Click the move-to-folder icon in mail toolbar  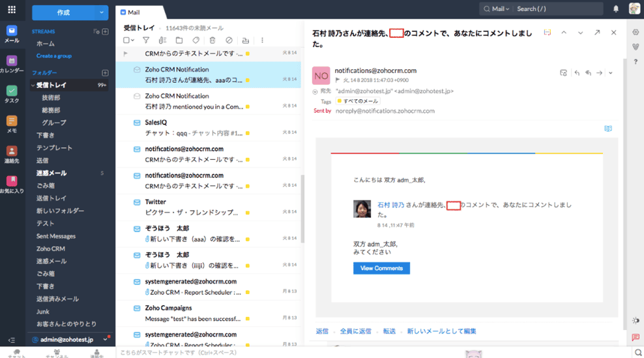pos(179,40)
